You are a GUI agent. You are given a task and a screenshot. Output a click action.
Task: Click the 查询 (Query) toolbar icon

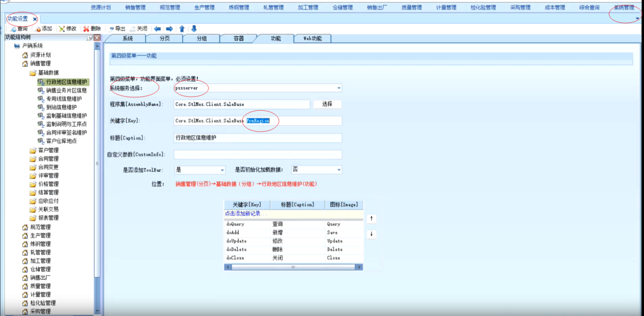[13, 29]
